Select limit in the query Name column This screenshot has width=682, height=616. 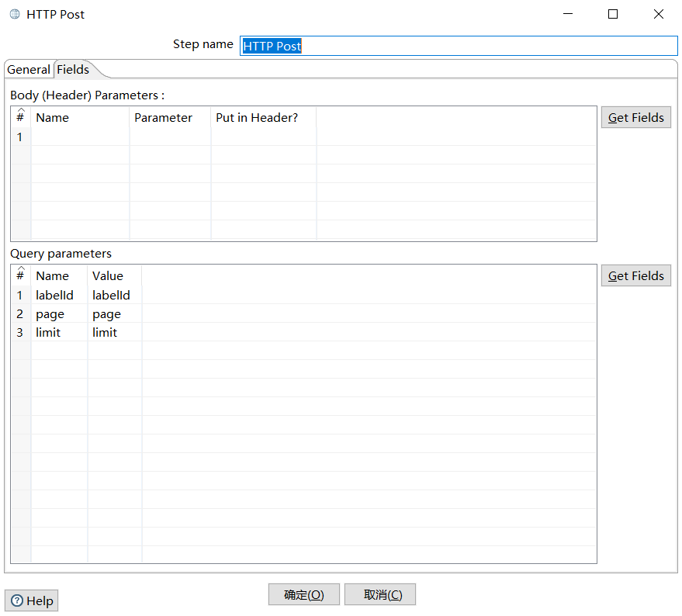[59, 332]
